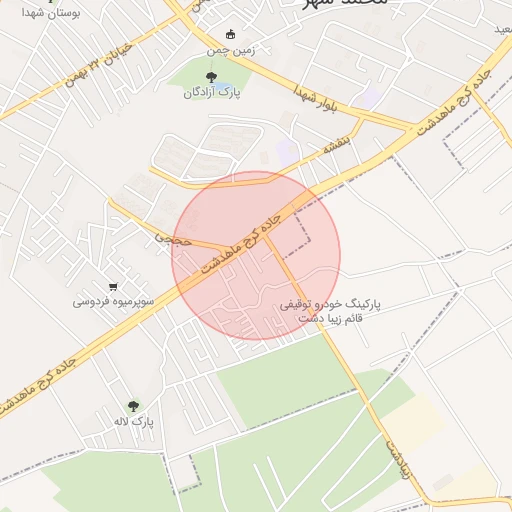Click جاده کرج ماهدشت label nearest پارک لاله
Image resolution: width=512 pixels, height=512 pixels.
36,387
